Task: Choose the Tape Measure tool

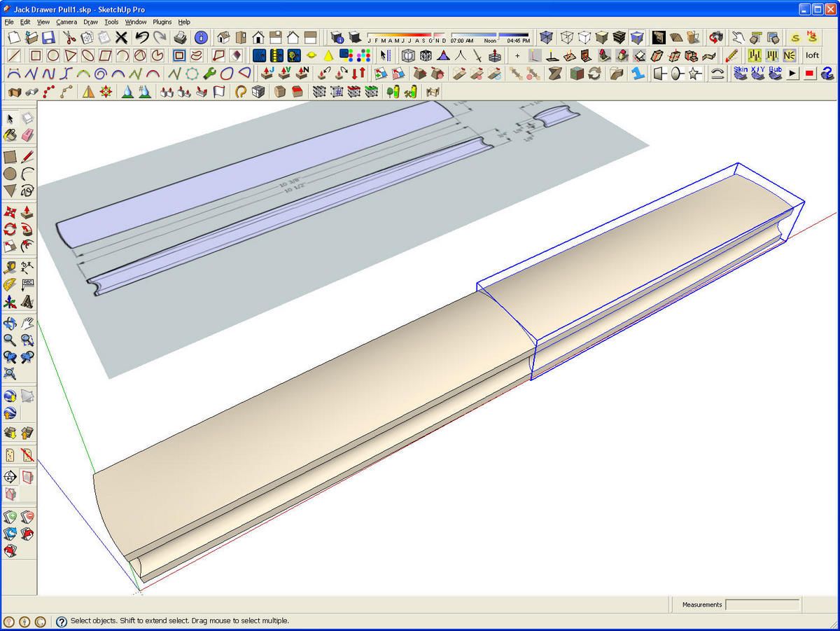Action: [x=10, y=268]
